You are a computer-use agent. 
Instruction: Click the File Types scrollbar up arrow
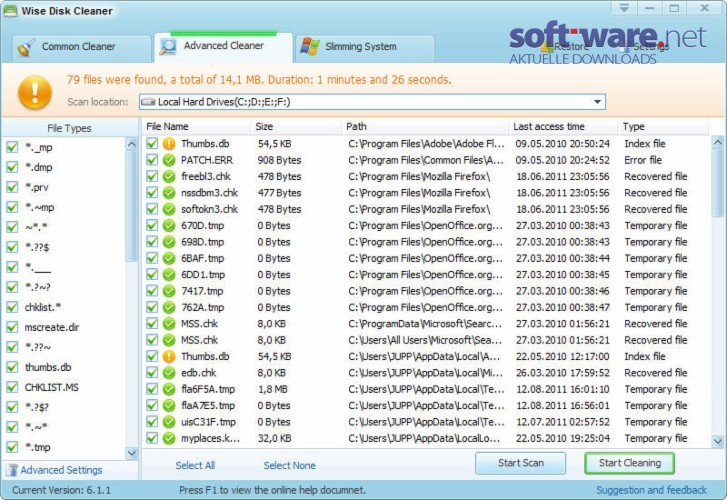coord(132,145)
